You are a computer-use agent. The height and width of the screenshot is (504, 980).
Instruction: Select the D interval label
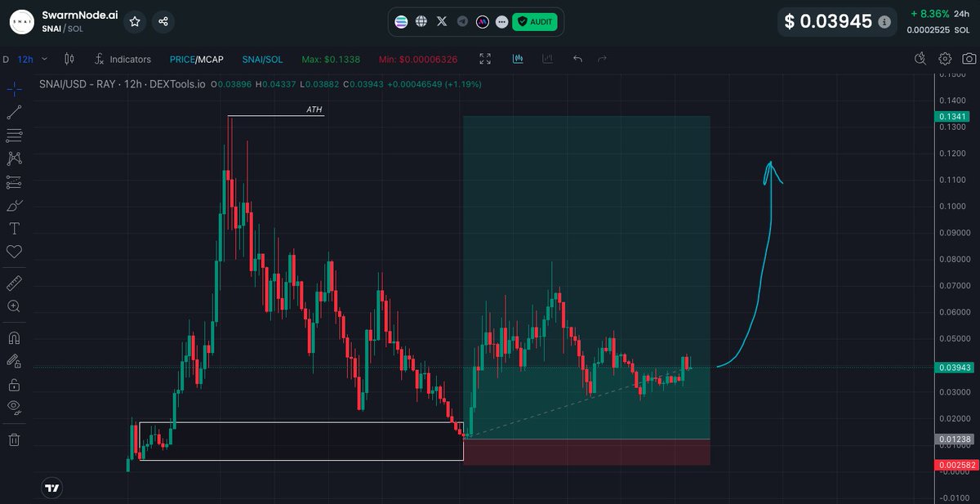coord(6,60)
